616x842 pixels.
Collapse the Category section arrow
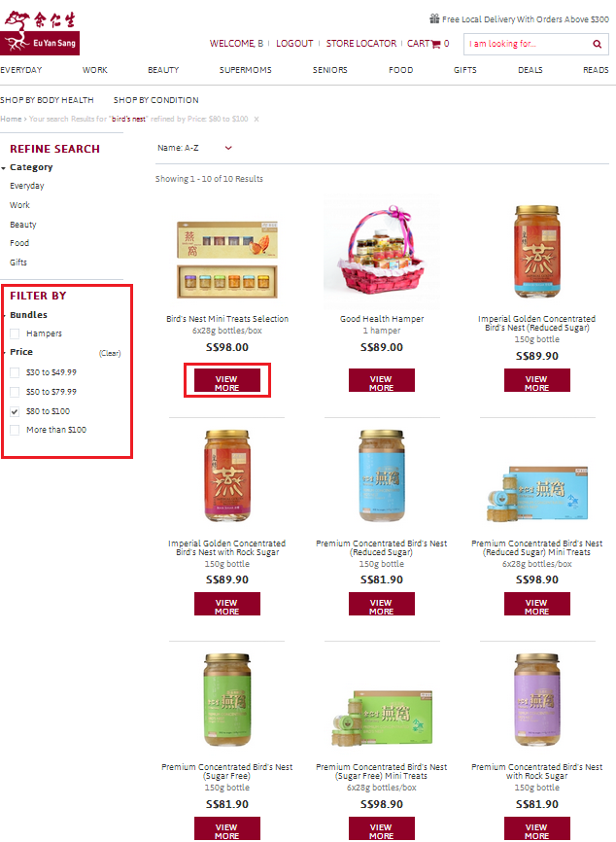[x=4, y=168]
